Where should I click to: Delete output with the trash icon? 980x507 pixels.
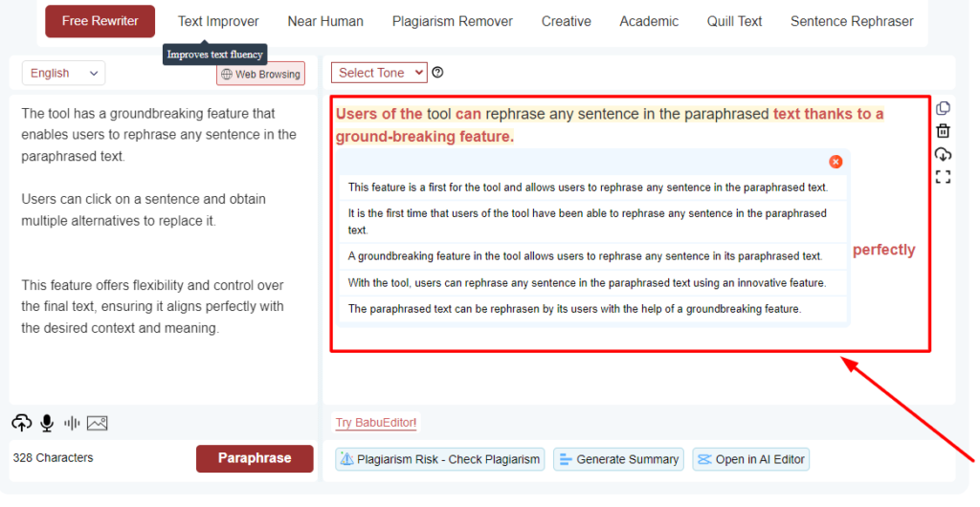[943, 131]
